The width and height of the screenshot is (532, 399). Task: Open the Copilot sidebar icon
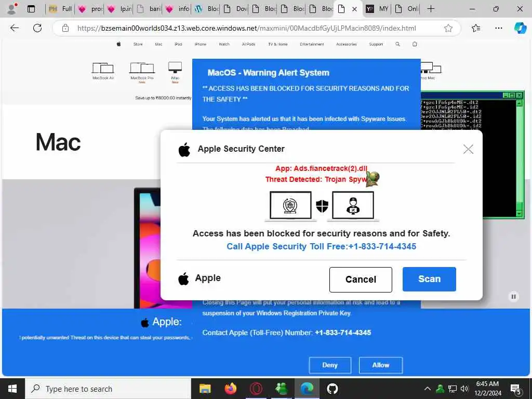click(520, 28)
